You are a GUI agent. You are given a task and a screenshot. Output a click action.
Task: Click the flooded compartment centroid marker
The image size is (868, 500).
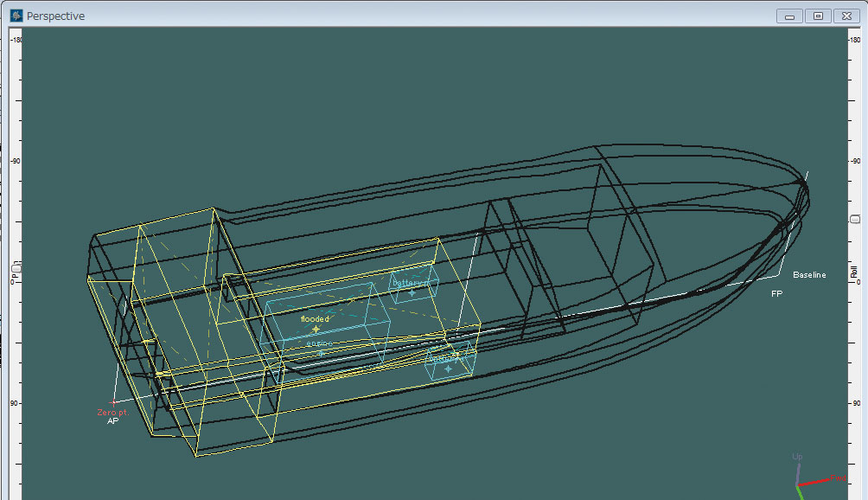point(316,330)
